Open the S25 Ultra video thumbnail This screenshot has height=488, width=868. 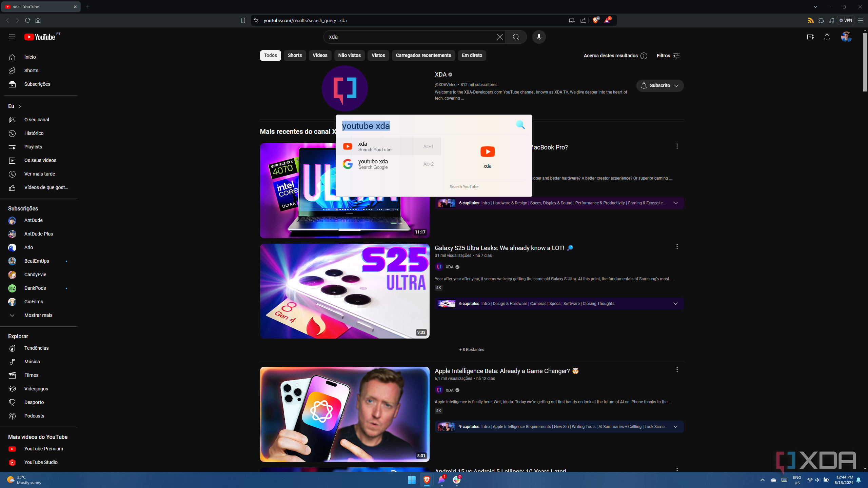(x=344, y=291)
